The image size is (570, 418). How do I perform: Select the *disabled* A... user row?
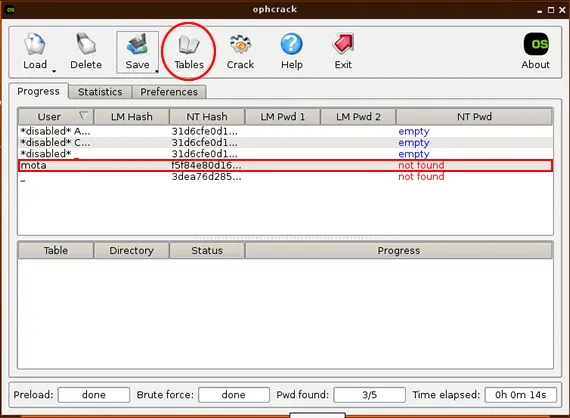pos(285,131)
